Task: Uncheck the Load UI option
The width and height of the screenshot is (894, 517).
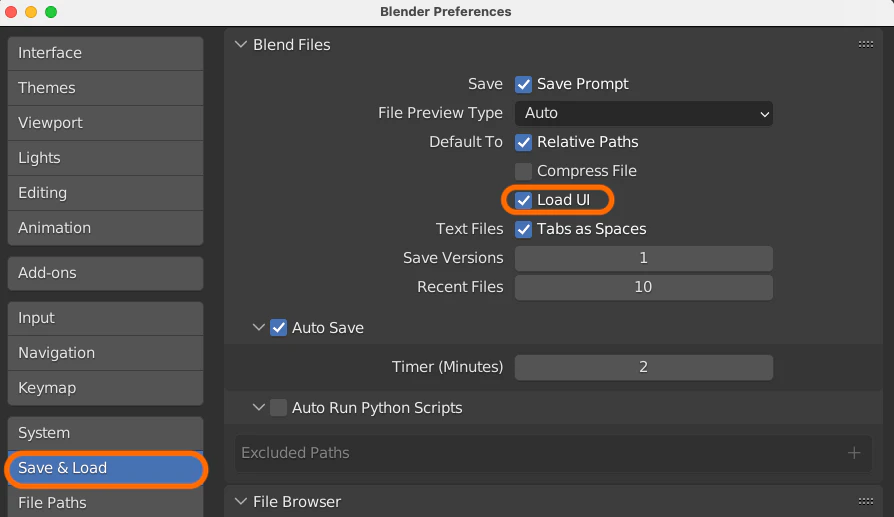Action: point(523,200)
